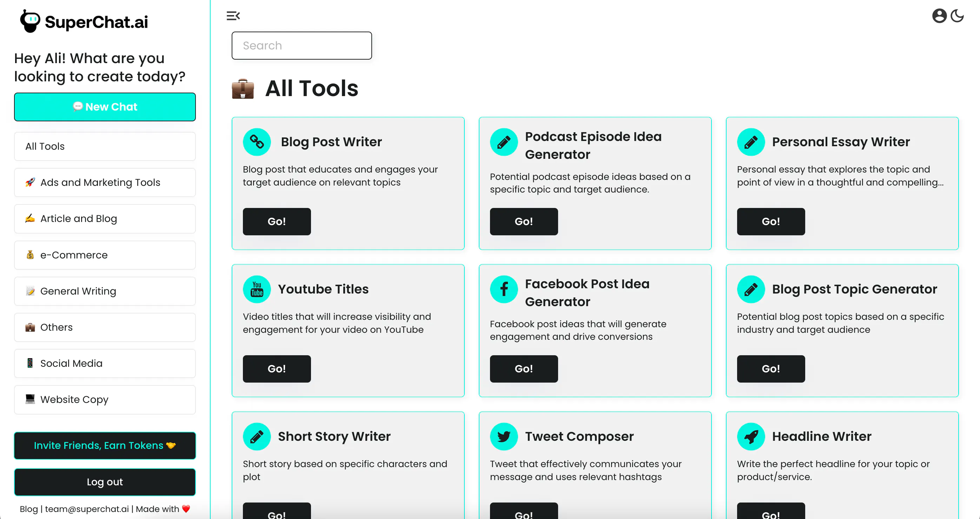Click the team@superchat.ai email link
Image resolution: width=980 pixels, height=519 pixels.
87,509
